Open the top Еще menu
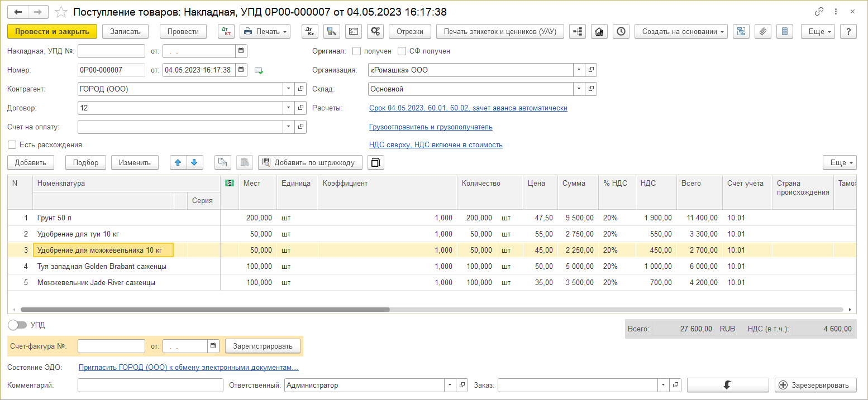The width and height of the screenshot is (868, 400). point(818,32)
